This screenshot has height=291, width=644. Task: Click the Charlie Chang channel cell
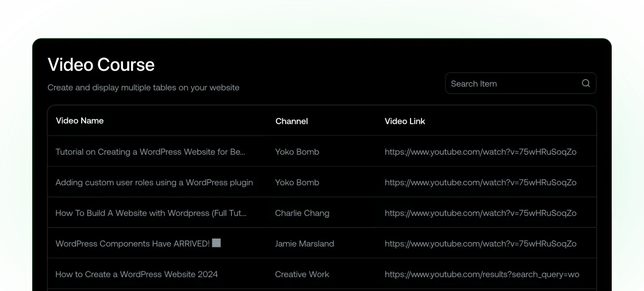point(302,213)
